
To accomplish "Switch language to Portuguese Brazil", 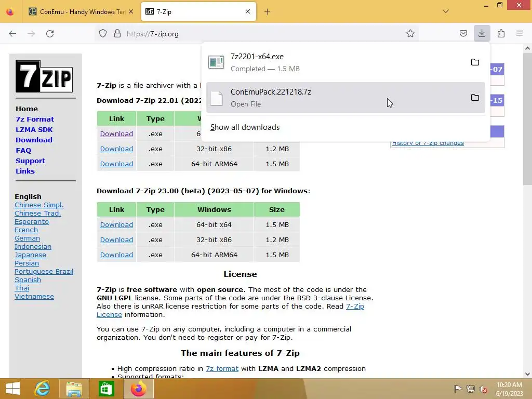I will [44, 271].
